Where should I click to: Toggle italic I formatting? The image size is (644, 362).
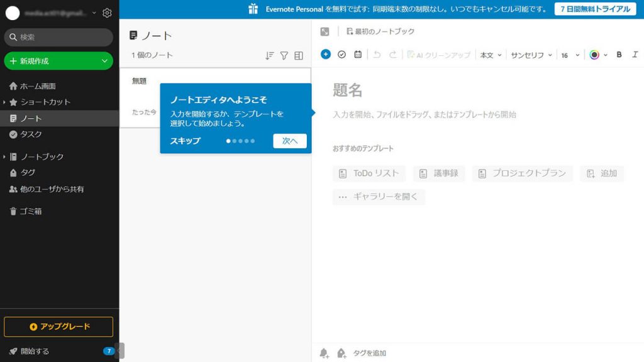click(x=635, y=55)
